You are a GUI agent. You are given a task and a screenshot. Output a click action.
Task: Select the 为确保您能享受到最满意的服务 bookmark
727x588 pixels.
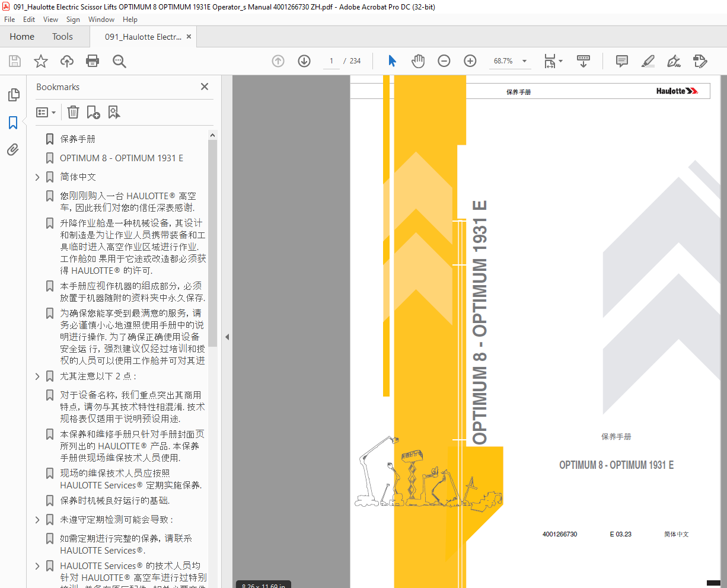pyautogui.click(x=132, y=337)
